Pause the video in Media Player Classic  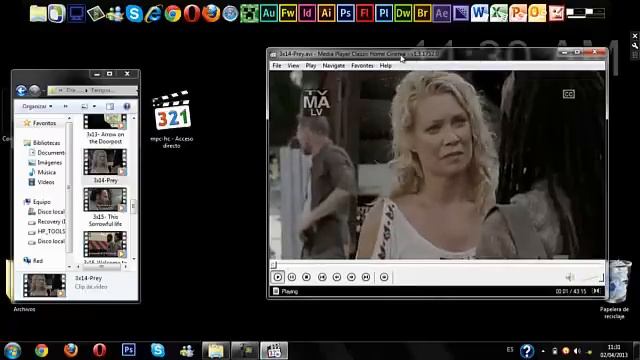click(292, 277)
